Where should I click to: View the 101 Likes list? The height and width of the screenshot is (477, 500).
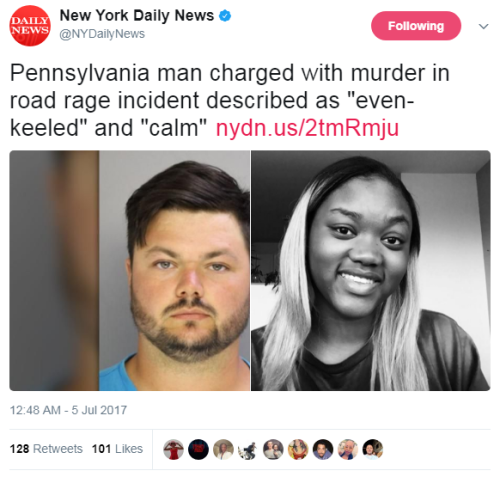(x=117, y=449)
